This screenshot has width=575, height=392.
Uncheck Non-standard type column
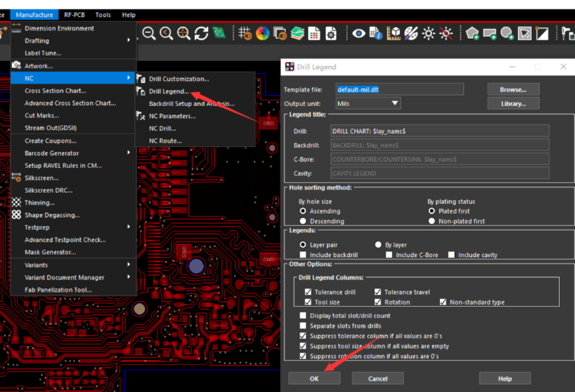click(443, 302)
